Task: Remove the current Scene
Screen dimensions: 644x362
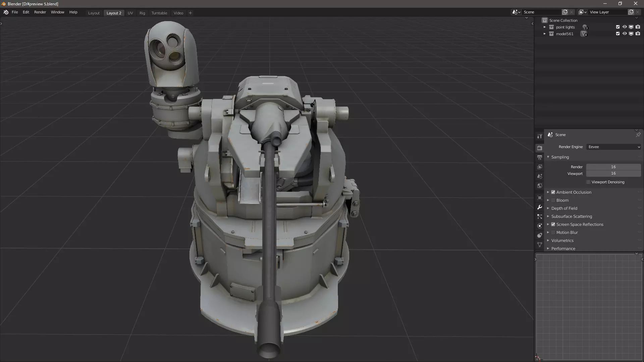Action: (572, 12)
